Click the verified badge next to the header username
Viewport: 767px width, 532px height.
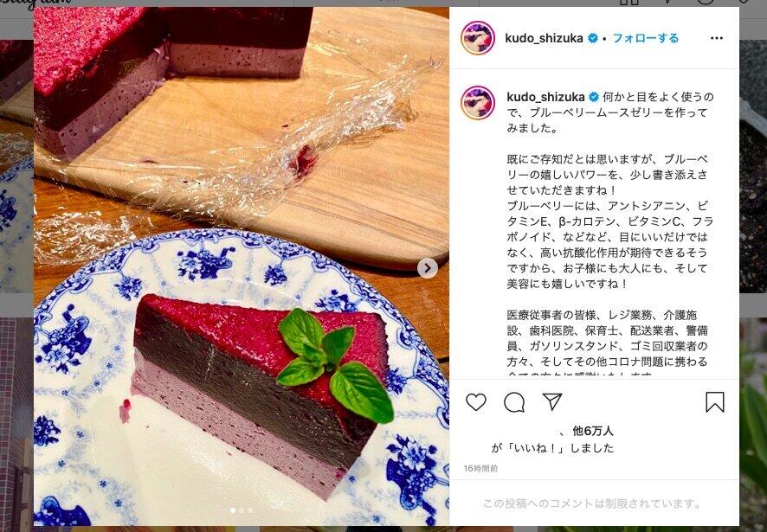click(593, 38)
